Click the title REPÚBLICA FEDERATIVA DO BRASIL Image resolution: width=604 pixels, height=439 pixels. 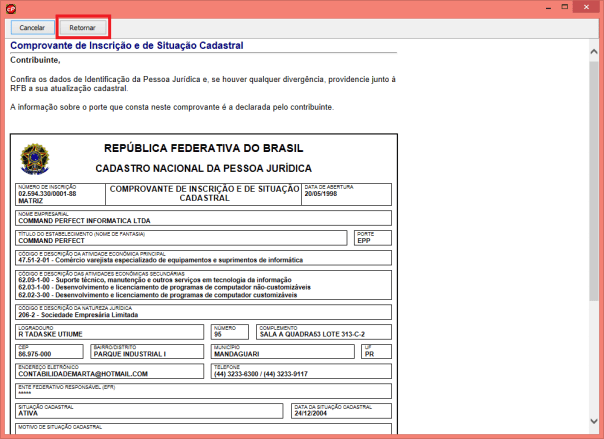click(x=204, y=148)
